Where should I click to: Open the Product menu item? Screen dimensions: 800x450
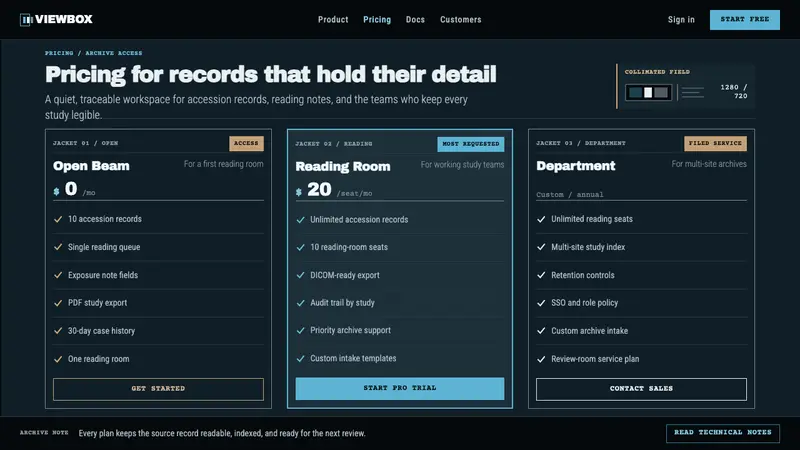tap(333, 19)
